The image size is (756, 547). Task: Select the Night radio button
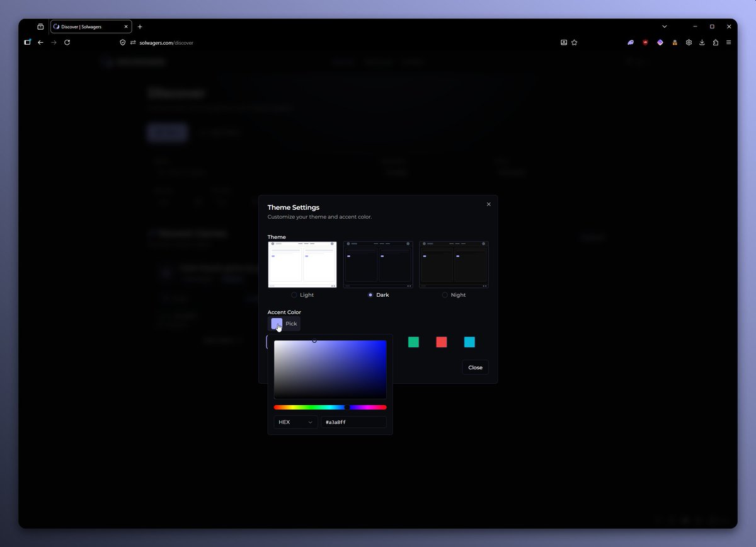(x=445, y=295)
